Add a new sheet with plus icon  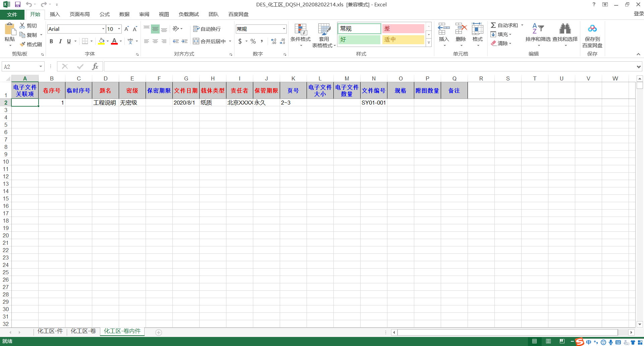click(x=159, y=332)
